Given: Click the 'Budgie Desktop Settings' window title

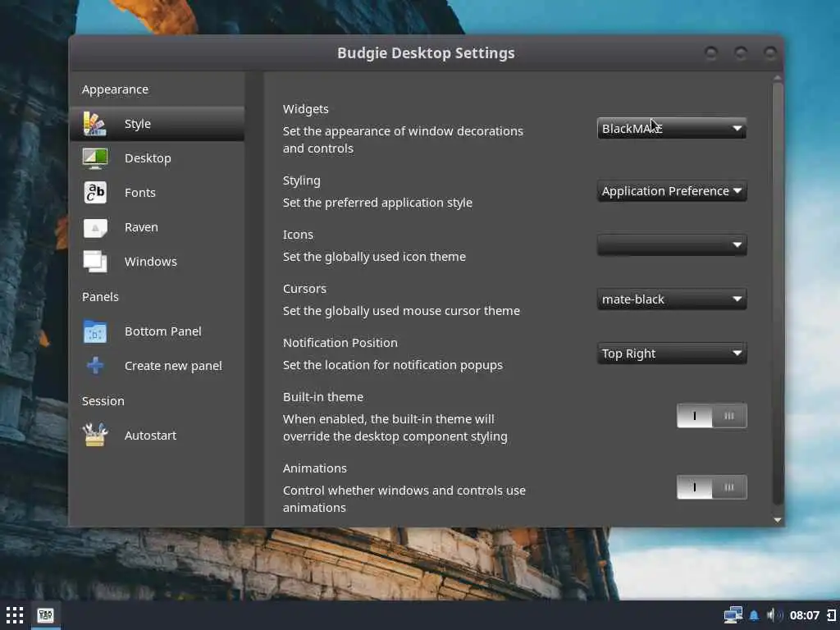Looking at the screenshot, I should [x=426, y=53].
